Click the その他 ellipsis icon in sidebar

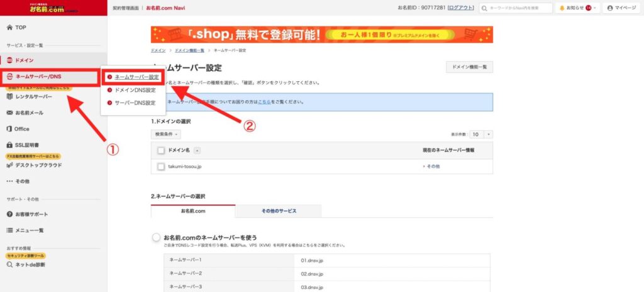(10, 181)
